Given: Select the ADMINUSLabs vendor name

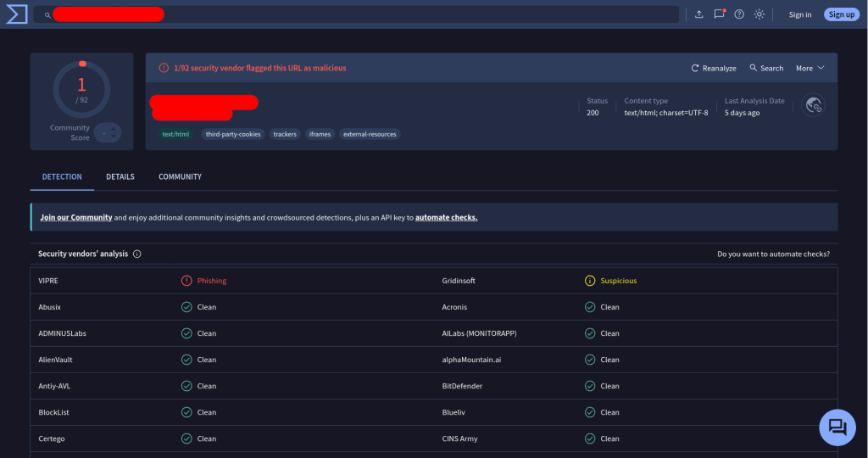Looking at the screenshot, I should [x=62, y=333].
